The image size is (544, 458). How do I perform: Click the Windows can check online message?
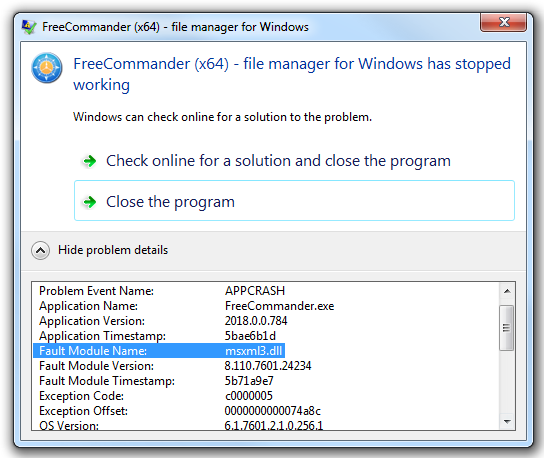(222, 117)
